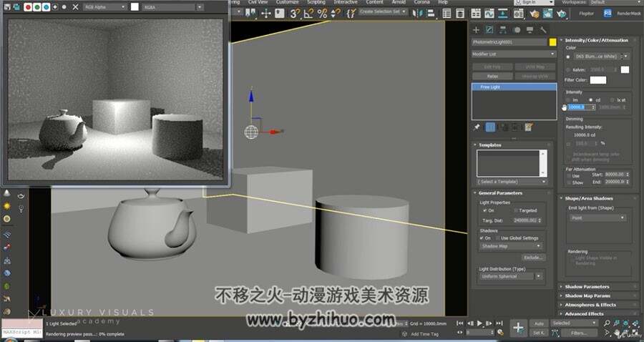Click the Render Production teapot icon
Image resolution: width=644 pixels, height=342 pixels.
[x=562, y=14]
